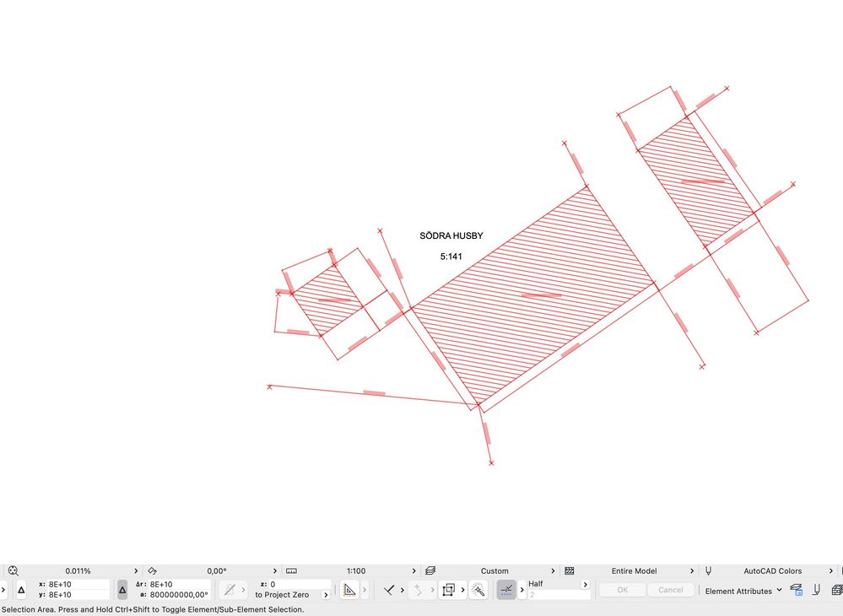843x616 pixels.
Task: Expand the leftmost coordinates palette arrow
Action: tap(3, 590)
